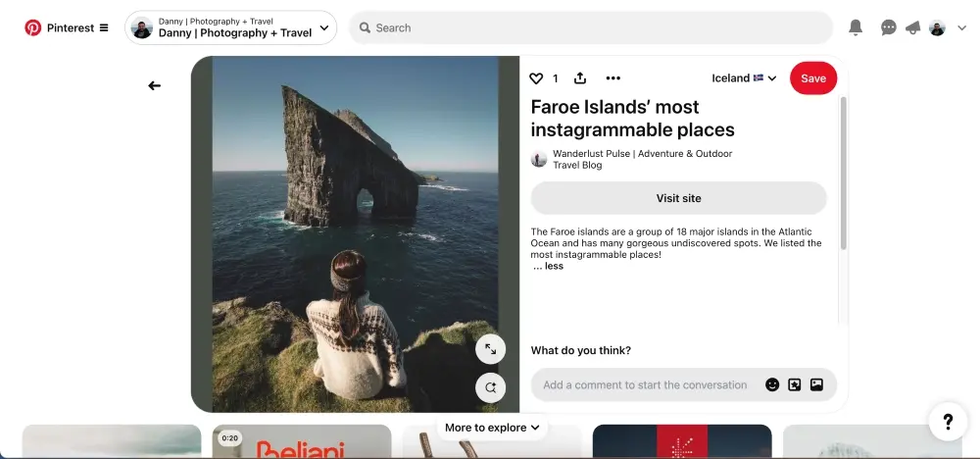Image resolution: width=980 pixels, height=459 pixels.
Task: Go back with the left arrow
Action: pyautogui.click(x=155, y=85)
